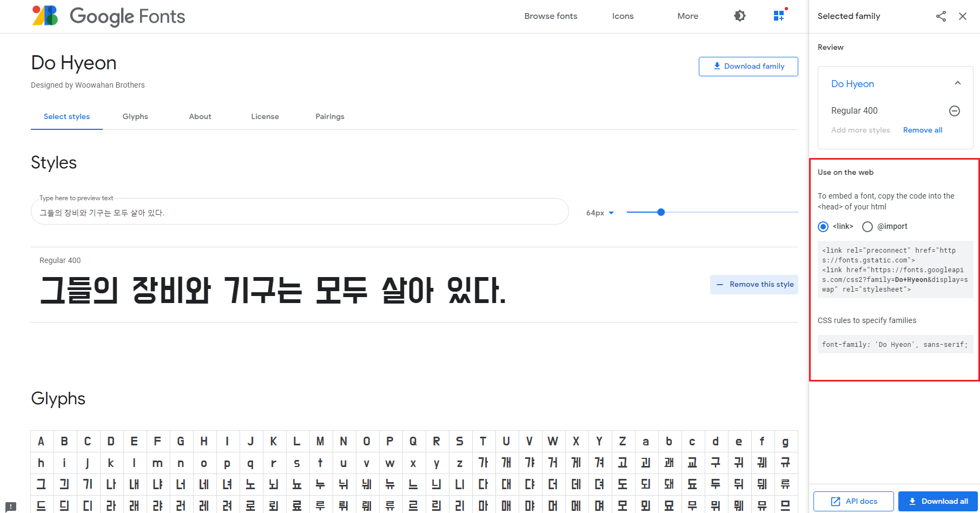Switch to the Glyphs tab

[135, 116]
